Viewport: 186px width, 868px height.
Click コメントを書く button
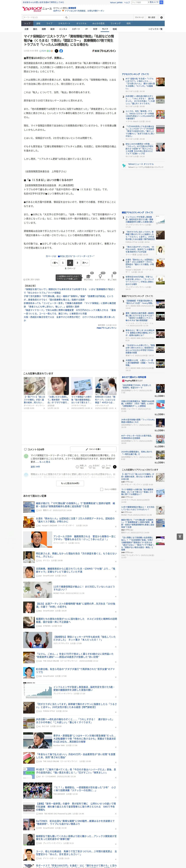(93, 449)
